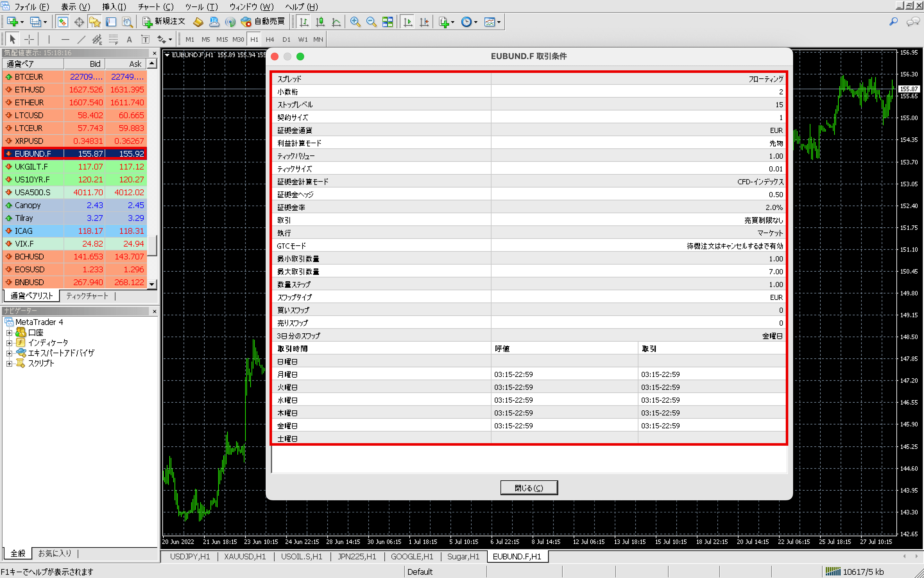The width and height of the screenshot is (924, 578).
Task: Click the 自動売買 auto trading button
Action: (263, 22)
